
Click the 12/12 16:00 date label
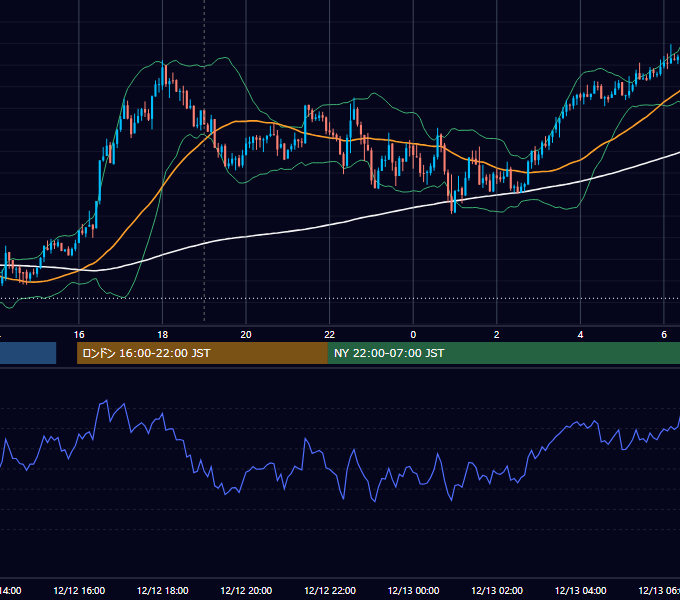click(79, 590)
